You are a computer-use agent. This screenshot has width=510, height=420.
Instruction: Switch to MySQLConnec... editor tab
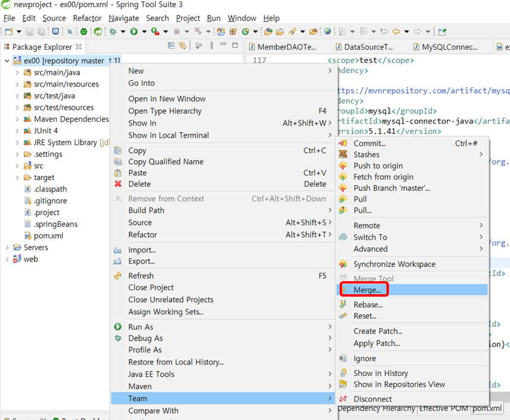(445, 47)
